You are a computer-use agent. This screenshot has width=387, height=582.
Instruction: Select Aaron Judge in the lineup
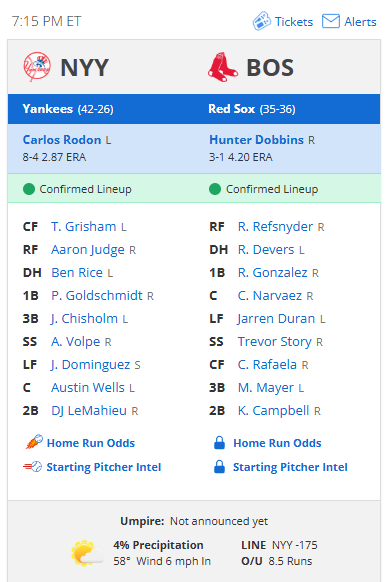coord(88,250)
